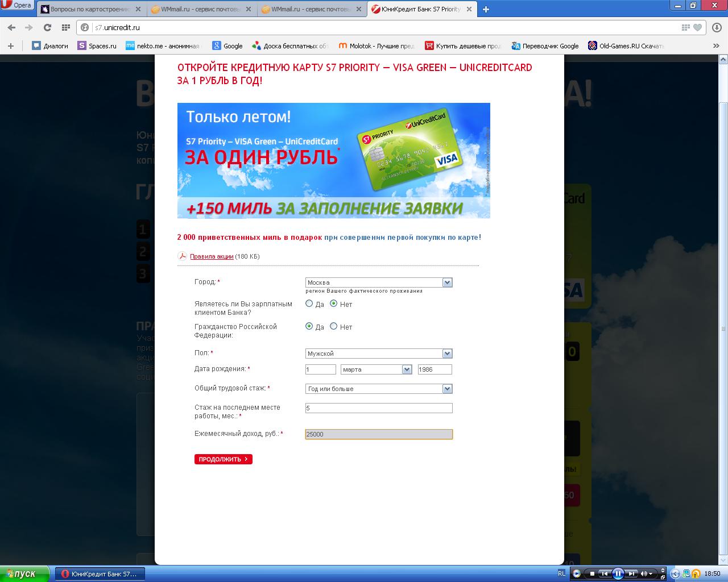The width and height of the screenshot is (728, 582).
Task: Open a new tab with the plus button
Action: (486, 9)
